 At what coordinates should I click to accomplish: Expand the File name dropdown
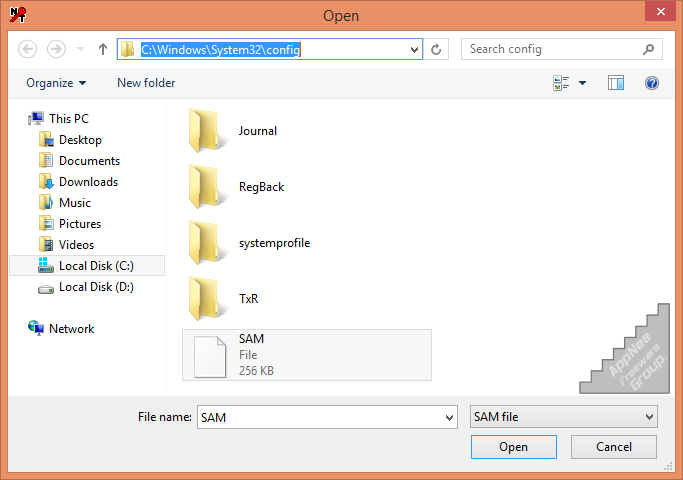pos(450,417)
